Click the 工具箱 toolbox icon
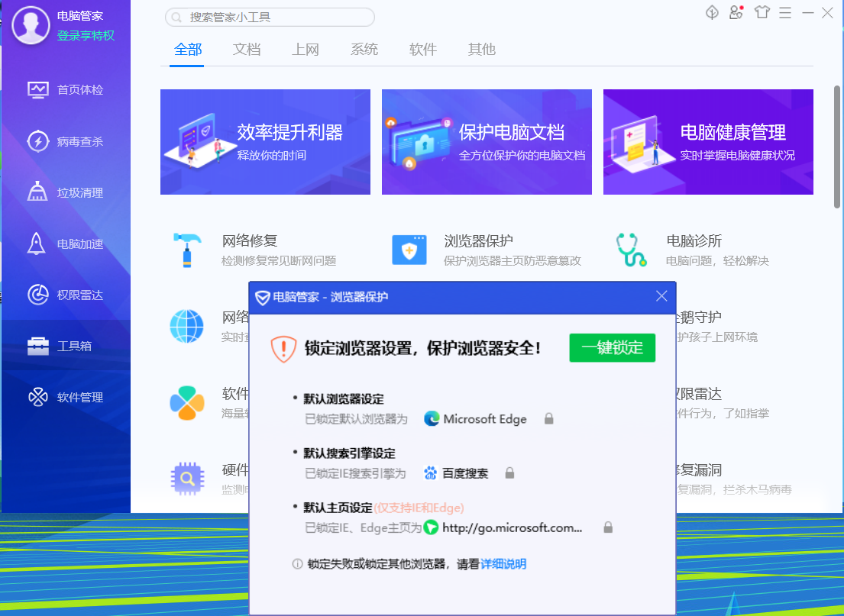This screenshot has height=616, width=844. pos(38,346)
